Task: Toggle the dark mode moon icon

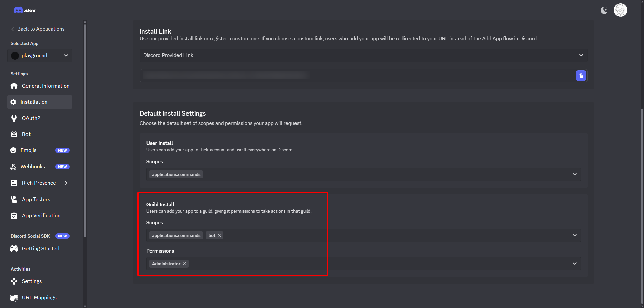Action: (604, 10)
